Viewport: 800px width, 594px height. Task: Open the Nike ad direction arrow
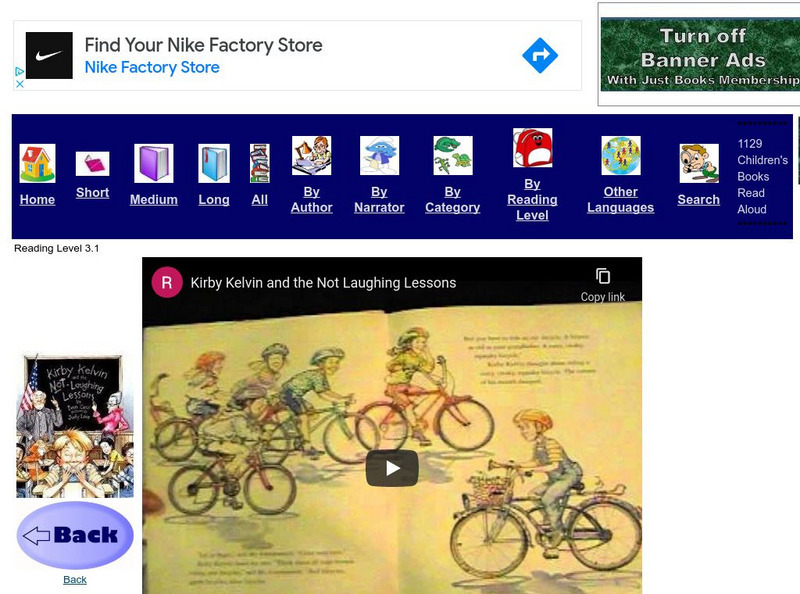[540, 56]
